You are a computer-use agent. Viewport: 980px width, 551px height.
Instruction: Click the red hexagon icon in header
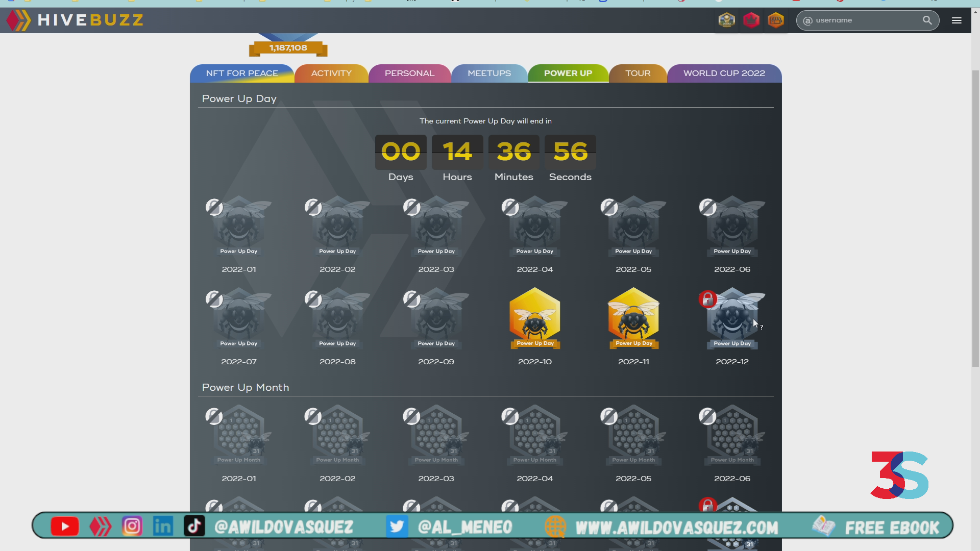point(751,20)
